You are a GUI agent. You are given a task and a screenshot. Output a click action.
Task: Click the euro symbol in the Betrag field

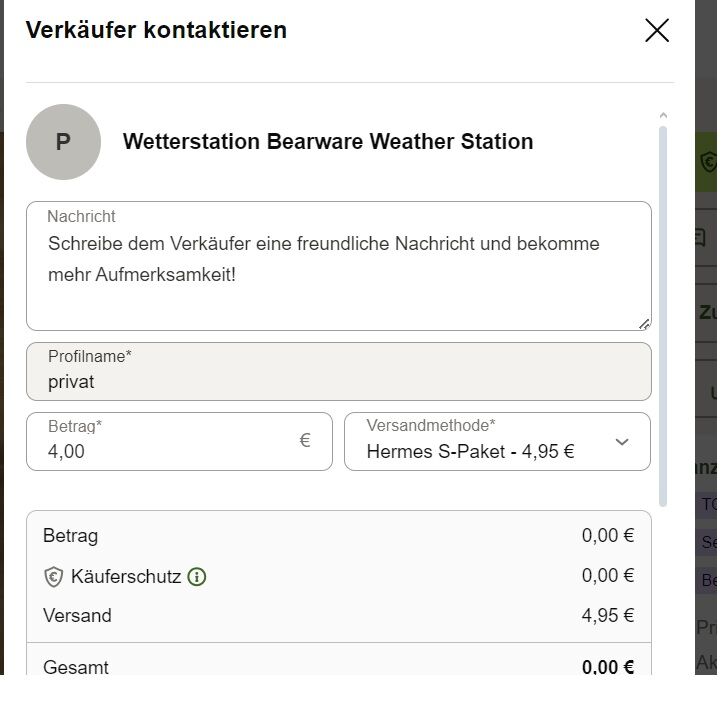[x=305, y=441]
